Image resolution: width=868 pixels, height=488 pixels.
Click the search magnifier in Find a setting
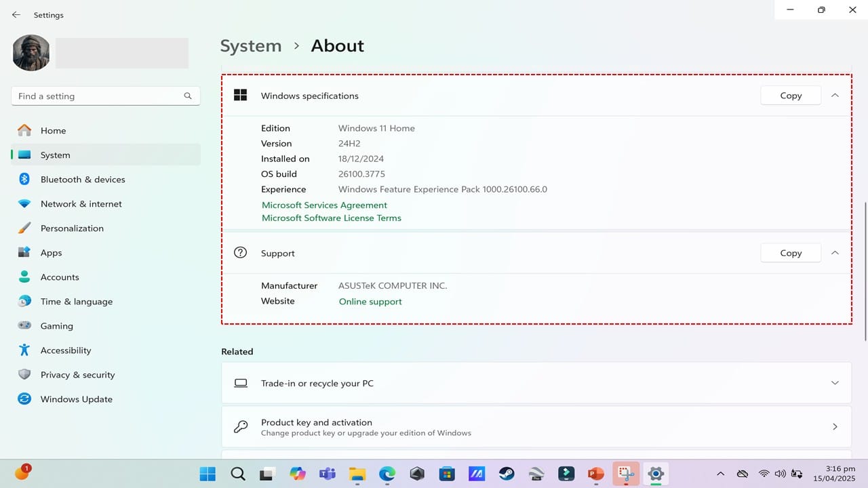pos(188,96)
